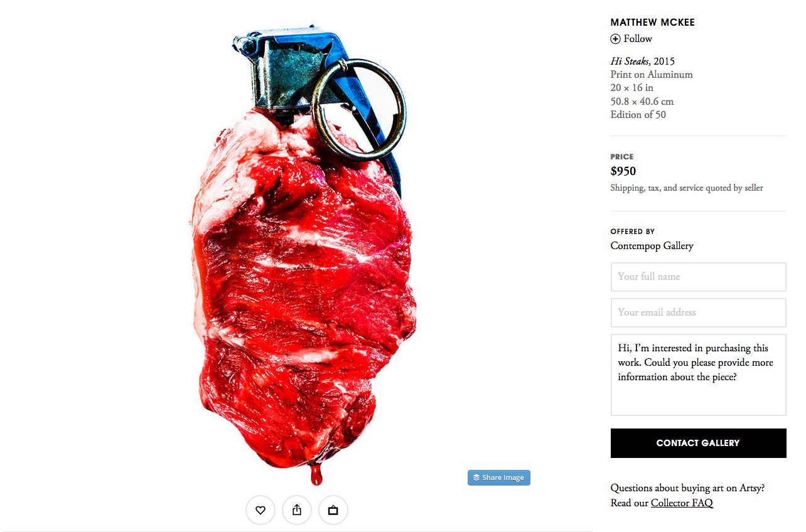Click inside the purchase inquiry message box

pyautogui.click(x=699, y=375)
